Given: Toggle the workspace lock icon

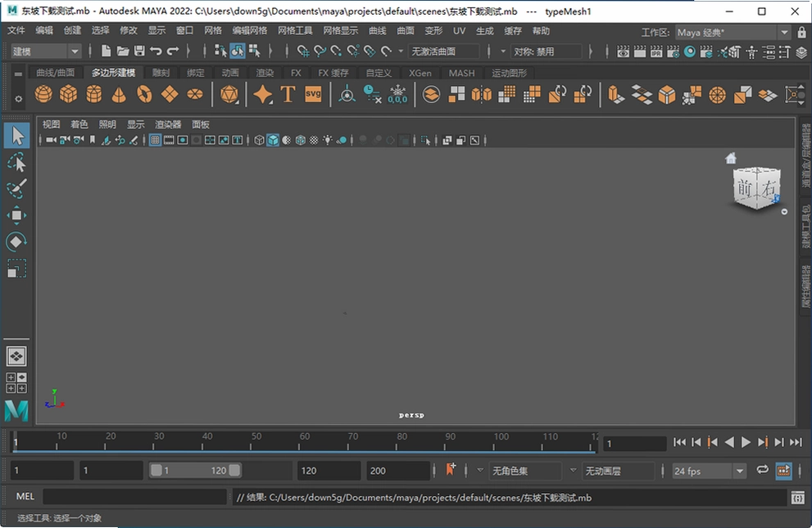Looking at the screenshot, I should click(801, 32).
